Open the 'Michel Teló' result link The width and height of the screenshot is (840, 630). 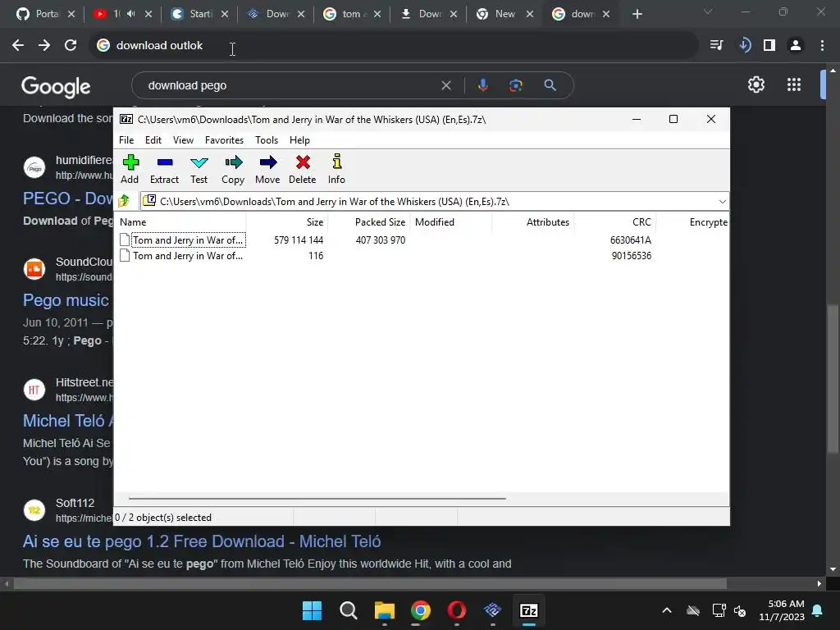tap(68, 421)
